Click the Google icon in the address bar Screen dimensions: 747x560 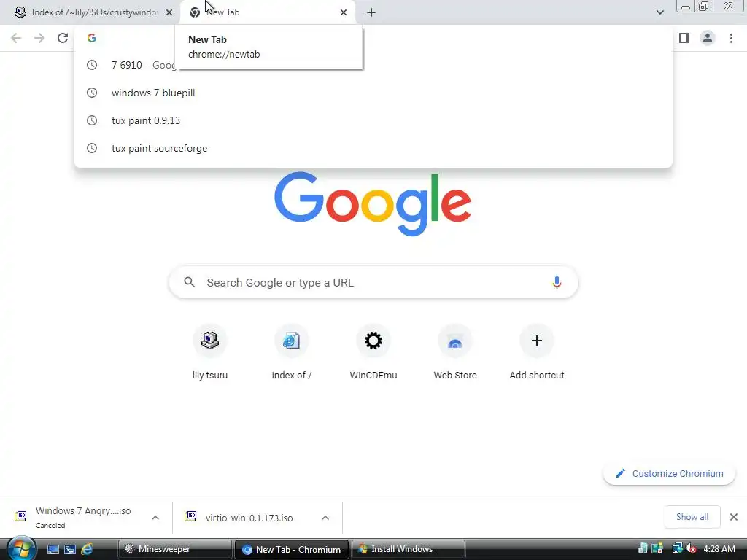tap(92, 38)
